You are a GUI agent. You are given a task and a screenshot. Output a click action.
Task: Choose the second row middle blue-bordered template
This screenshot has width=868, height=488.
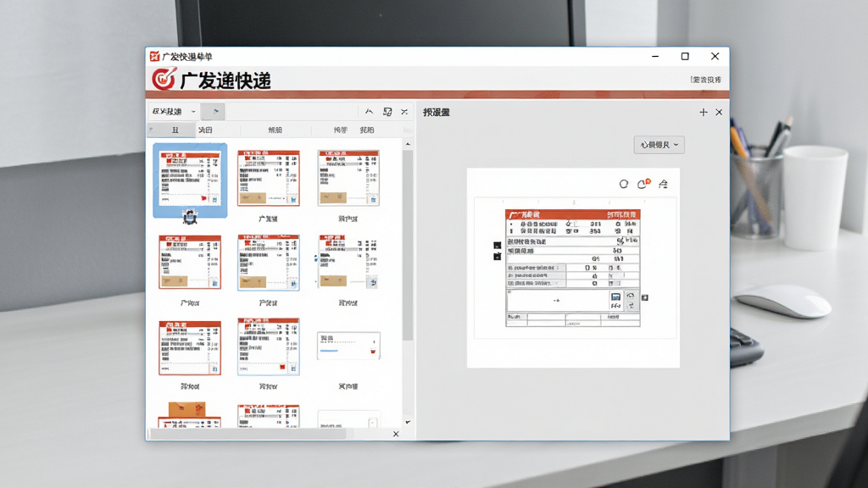click(x=269, y=262)
